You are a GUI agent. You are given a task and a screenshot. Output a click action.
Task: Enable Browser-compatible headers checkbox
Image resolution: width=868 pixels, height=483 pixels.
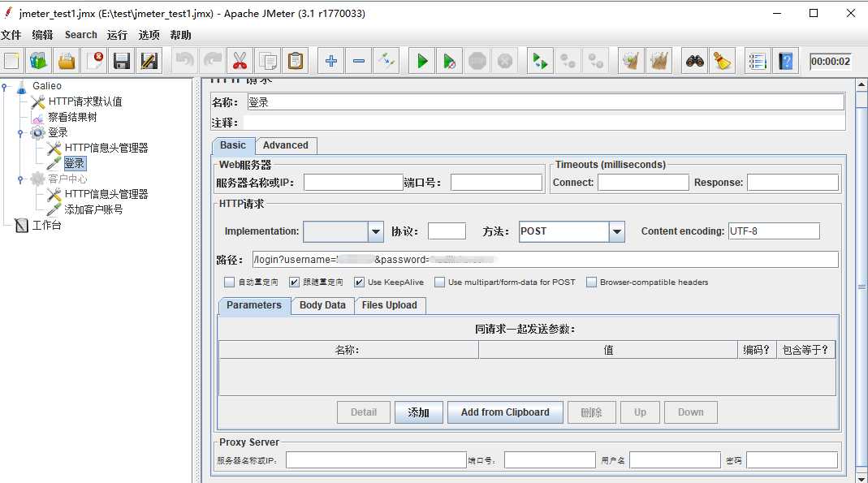(591, 282)
